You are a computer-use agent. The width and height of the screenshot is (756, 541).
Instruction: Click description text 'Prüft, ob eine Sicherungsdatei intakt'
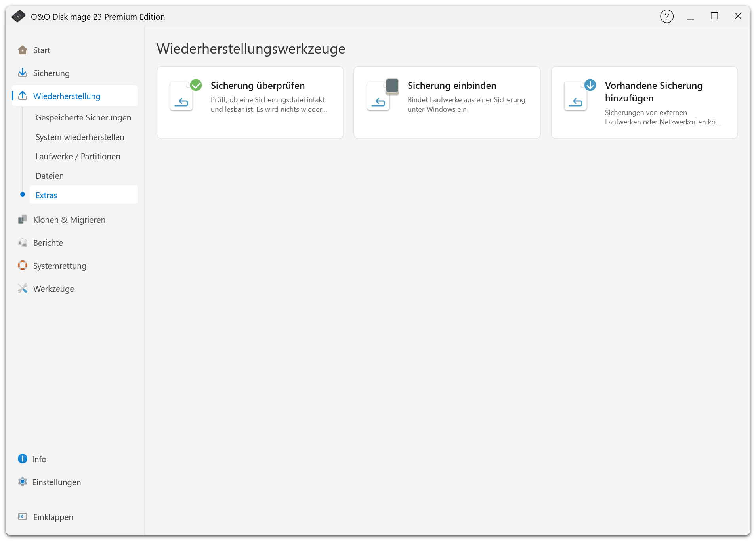267,100
